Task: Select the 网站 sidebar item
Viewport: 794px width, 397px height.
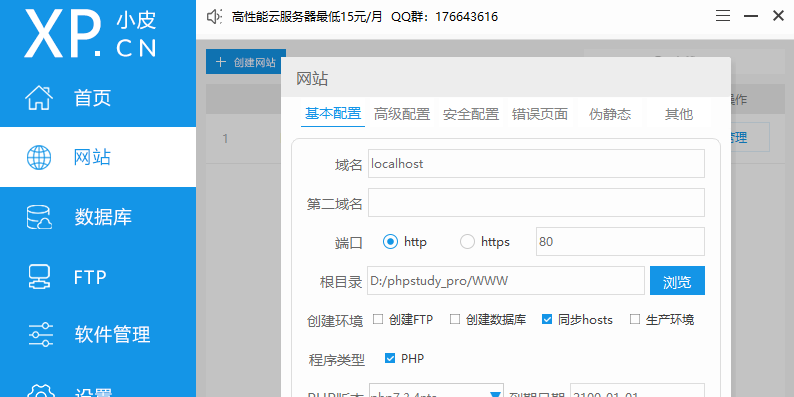Action: (x=98, y=157)
